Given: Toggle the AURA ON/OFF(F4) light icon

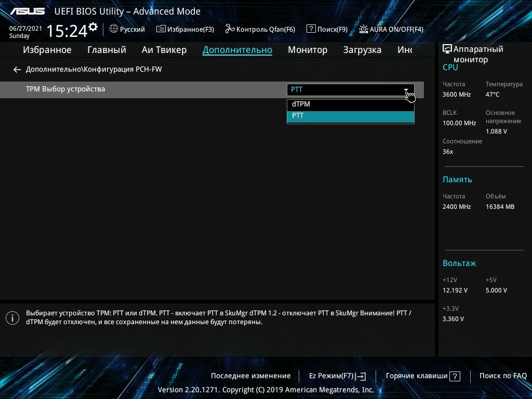Looking at the screenshot, I should tap(363, 29).
